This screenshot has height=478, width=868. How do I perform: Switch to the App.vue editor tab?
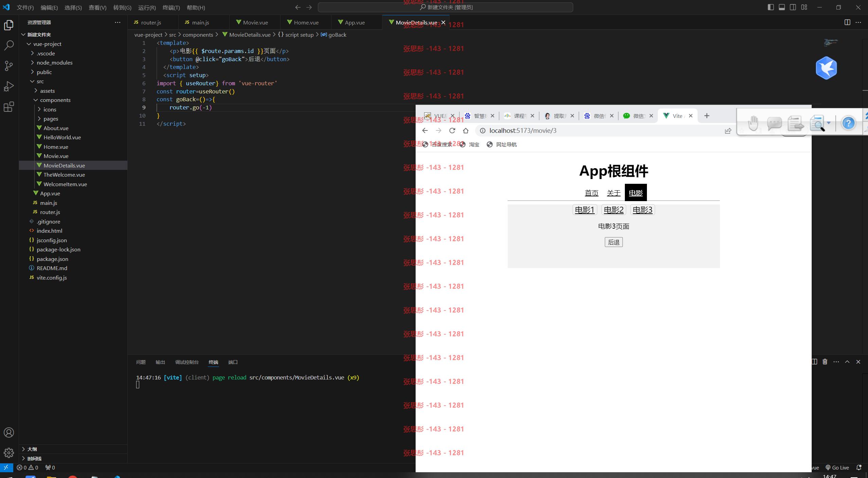(355, 22)
